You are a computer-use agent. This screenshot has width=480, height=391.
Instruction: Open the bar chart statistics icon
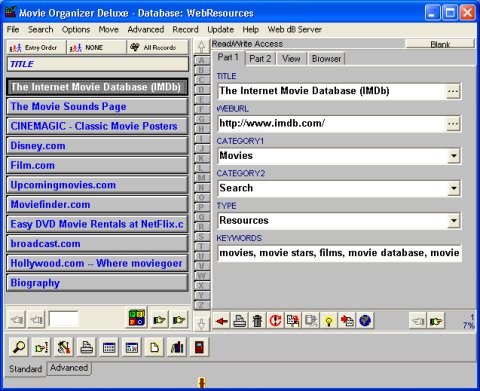177,347
